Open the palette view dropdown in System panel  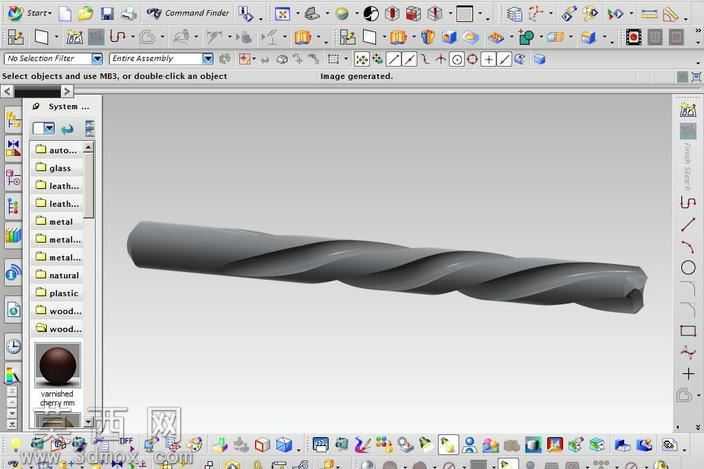pos(49,129)
